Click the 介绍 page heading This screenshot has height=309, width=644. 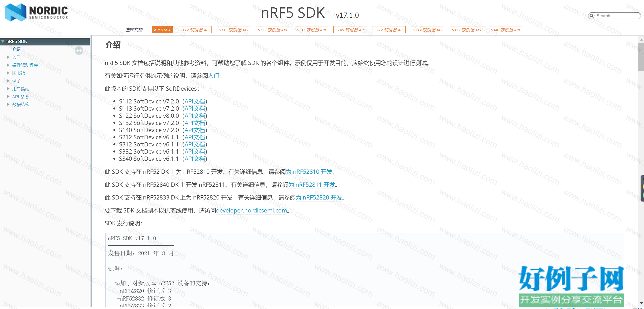(113, 45)
